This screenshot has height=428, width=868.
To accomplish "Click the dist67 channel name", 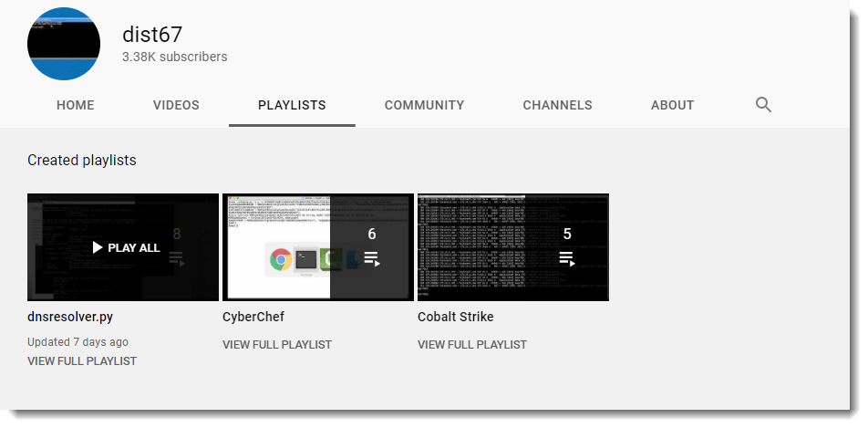I will pos(152,35).
